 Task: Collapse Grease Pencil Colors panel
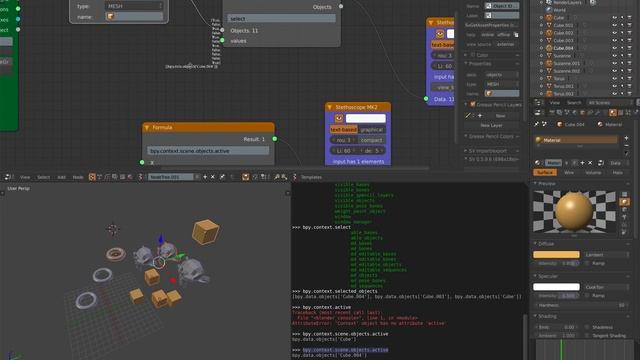(467, 136)
